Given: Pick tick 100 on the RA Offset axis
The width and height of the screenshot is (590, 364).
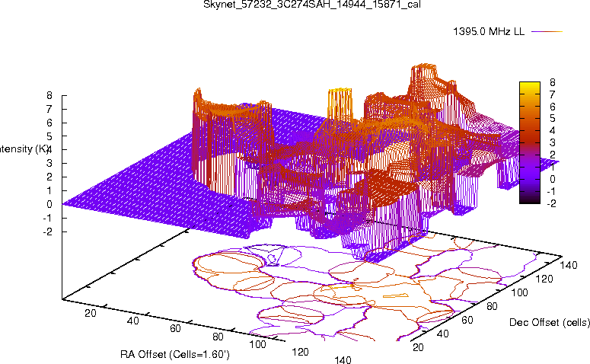Looking at the screenshot, I should [x=258, y=344].
